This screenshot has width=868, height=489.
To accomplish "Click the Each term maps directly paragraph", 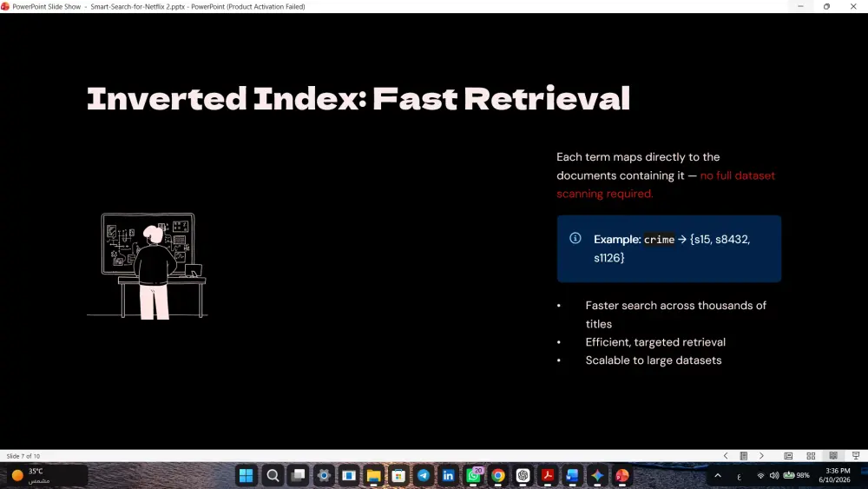I will click(666, 175).
